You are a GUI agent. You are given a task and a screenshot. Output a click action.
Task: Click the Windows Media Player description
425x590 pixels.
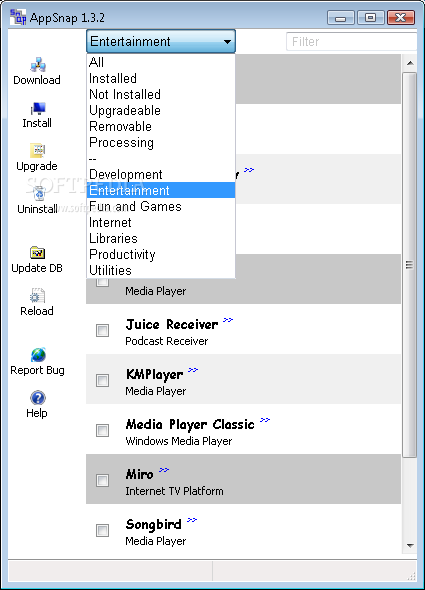click(x=178, y=441)
